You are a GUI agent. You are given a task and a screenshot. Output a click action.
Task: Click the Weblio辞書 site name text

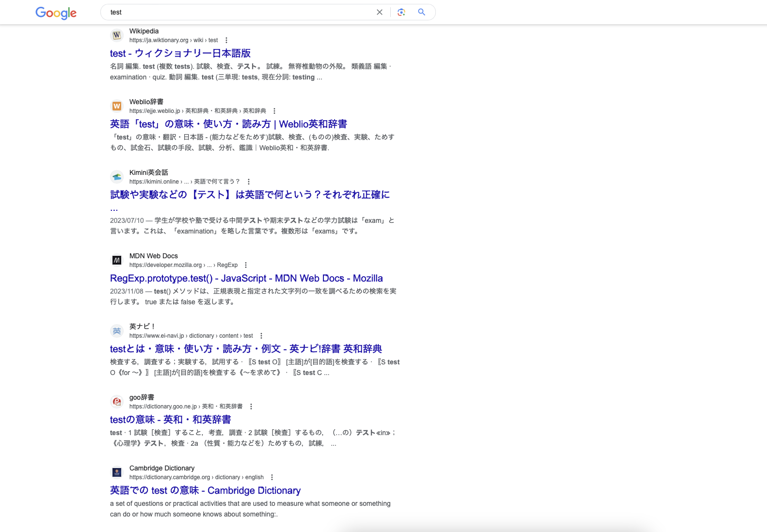coord(146,102)
